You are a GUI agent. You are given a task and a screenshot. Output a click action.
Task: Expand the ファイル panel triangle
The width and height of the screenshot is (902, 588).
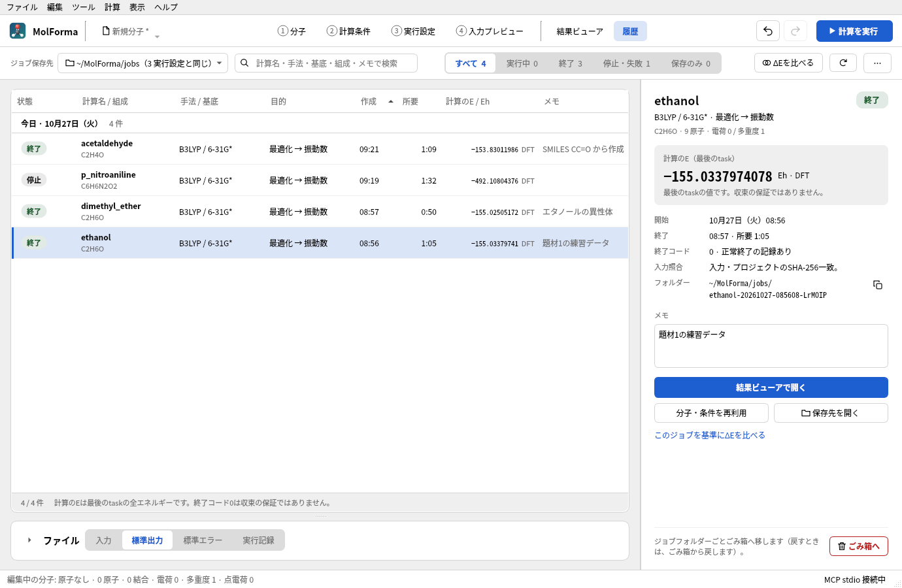(x=29, y=540)
